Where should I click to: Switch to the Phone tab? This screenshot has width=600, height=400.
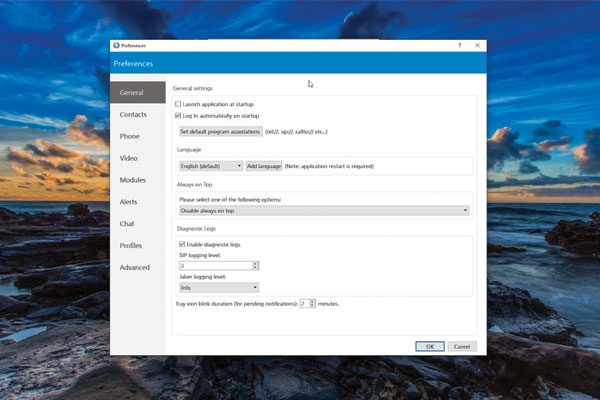138,136
